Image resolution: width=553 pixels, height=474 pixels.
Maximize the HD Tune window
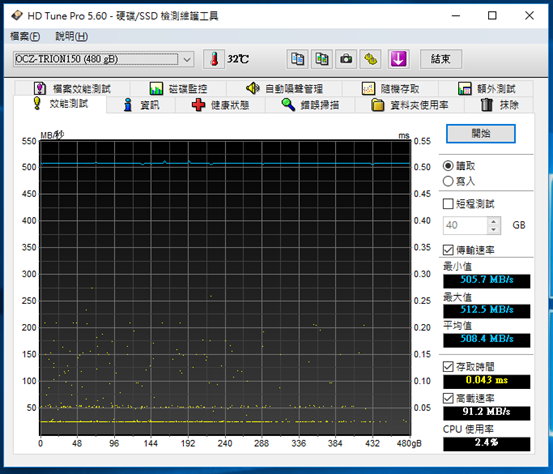tap(492, 16)
